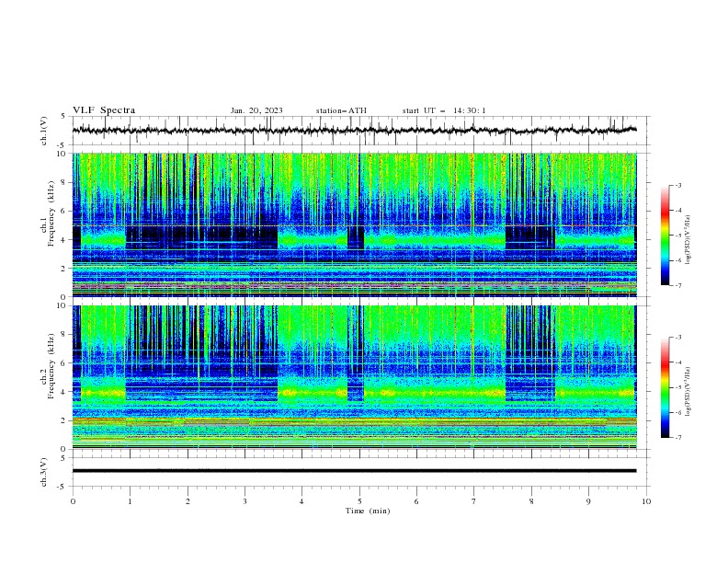Click the log(PSD) label beside ch.1 colorbar
Viewport: 728px width, 563px height.
point(688,240)
